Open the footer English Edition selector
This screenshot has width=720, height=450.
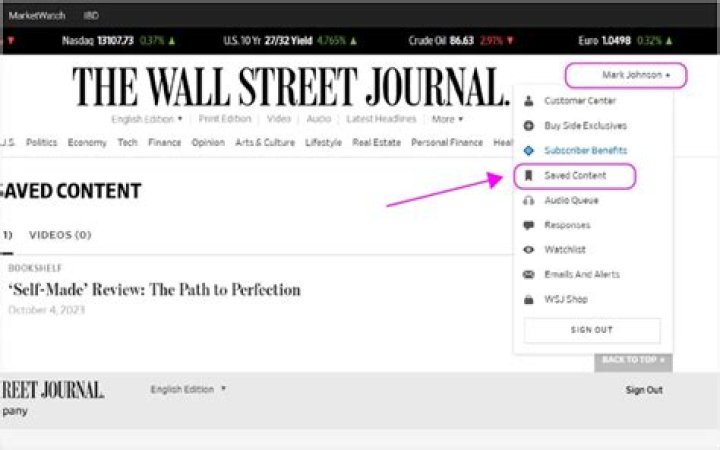[x=188, y=389]
